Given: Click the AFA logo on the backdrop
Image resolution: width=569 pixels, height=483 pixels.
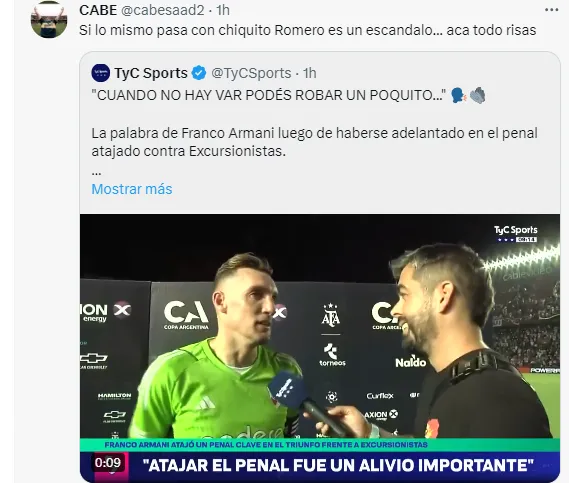Looking at the screenshot, I should (331, 314).
